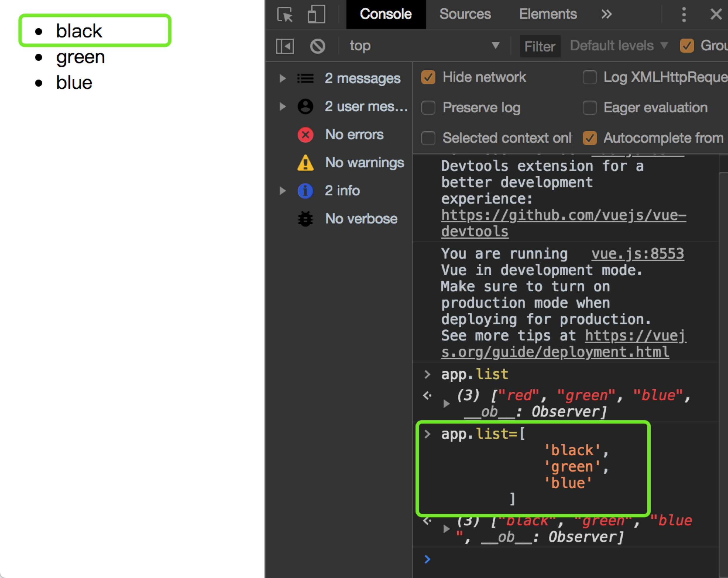Image resolution: width=728 pixels, height=578 pixels.
Task: Open the vue.js:8553 source link
Action: pyautogui.click(x=637, y=254)
